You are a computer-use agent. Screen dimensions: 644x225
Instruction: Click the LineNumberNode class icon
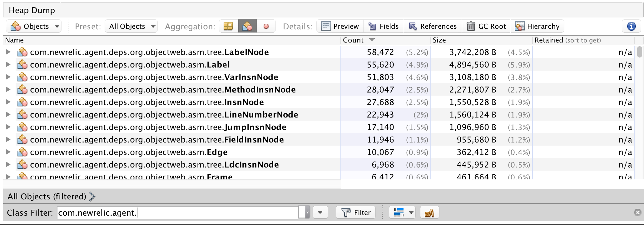coord(22,115)
